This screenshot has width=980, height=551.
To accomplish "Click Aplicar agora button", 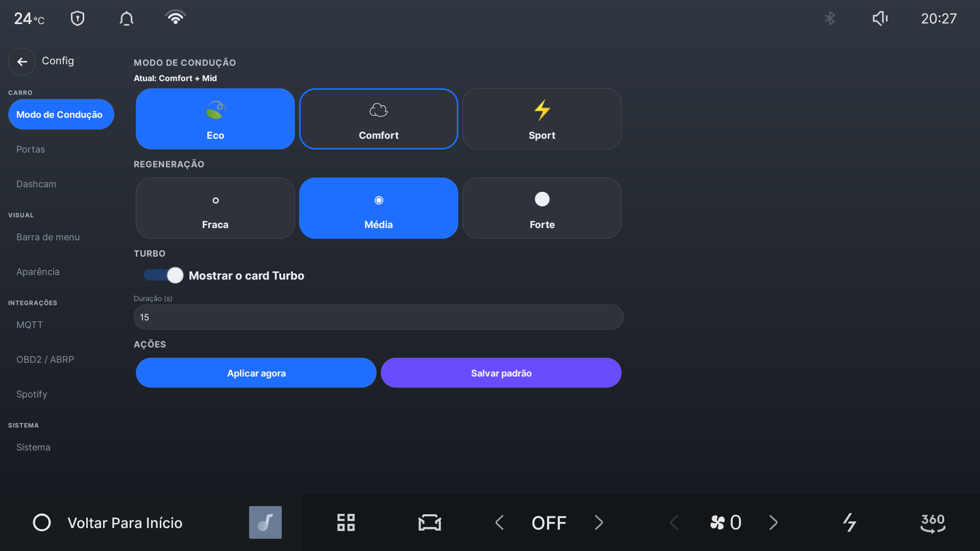I will tap(256, 373).
